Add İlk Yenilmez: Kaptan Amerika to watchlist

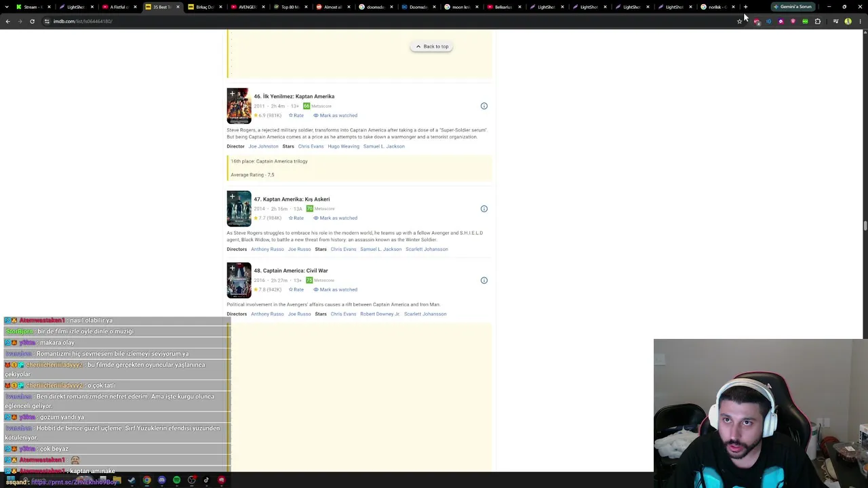pos(232,94)
